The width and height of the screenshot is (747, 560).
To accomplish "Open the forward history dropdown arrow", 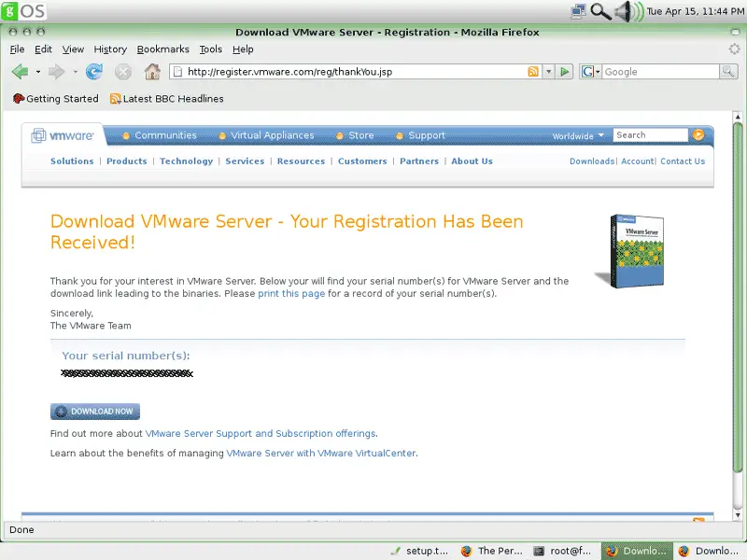I will (x=75, y=72).
